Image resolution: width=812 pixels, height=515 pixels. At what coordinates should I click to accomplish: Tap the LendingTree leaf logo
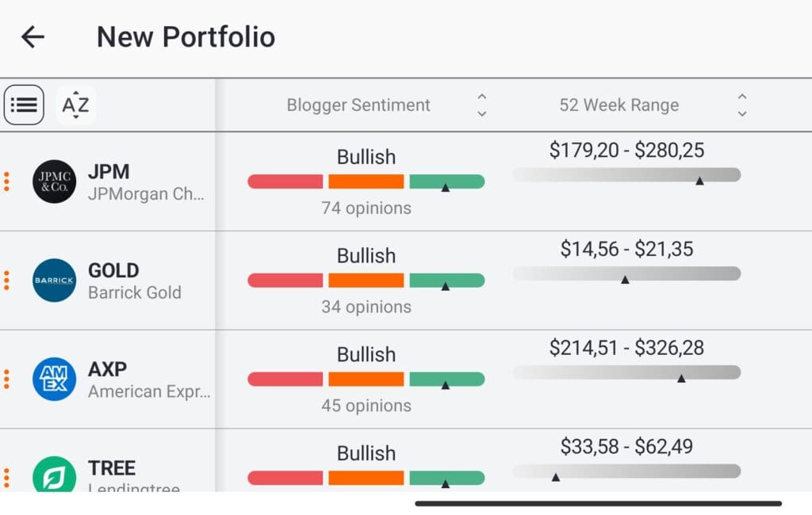tap(52, 475)
